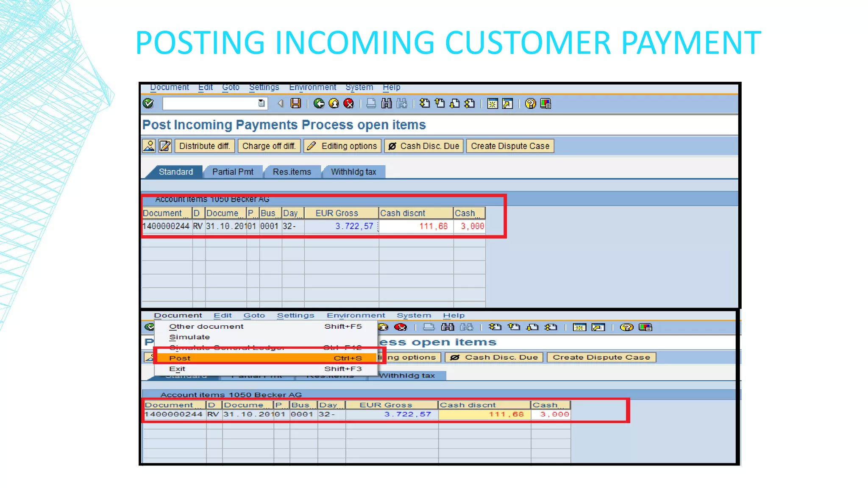Go to Last Page icon in top window
The image size is (868, 488).
click(470, 103)
